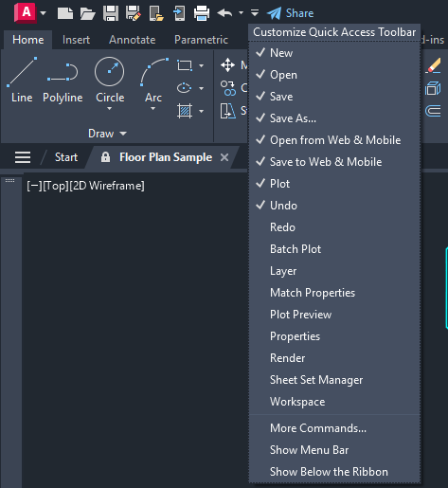Expand the Hatch tool dropdown arrow
The image size is (448, 488).
(x=201, y=111)
